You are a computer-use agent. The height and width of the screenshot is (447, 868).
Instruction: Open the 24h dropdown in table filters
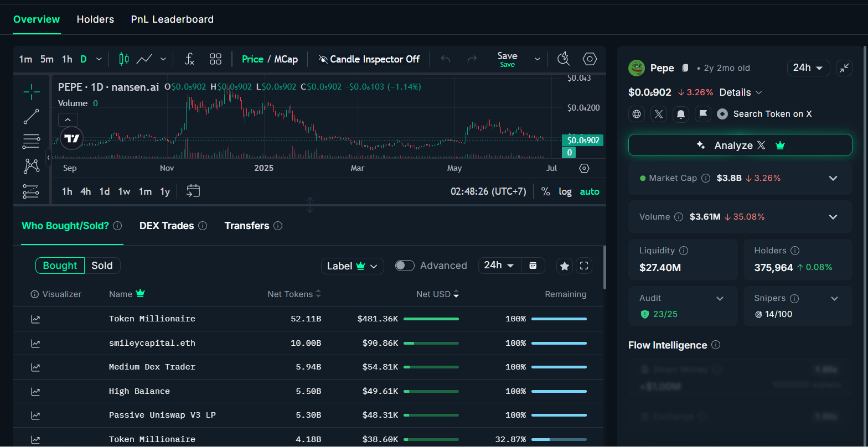[499, 266]
